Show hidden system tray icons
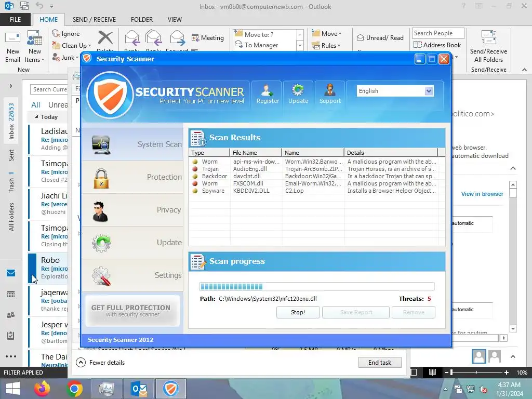The height and width of the screenshot is (399, 532). click(x=445, y=389)
